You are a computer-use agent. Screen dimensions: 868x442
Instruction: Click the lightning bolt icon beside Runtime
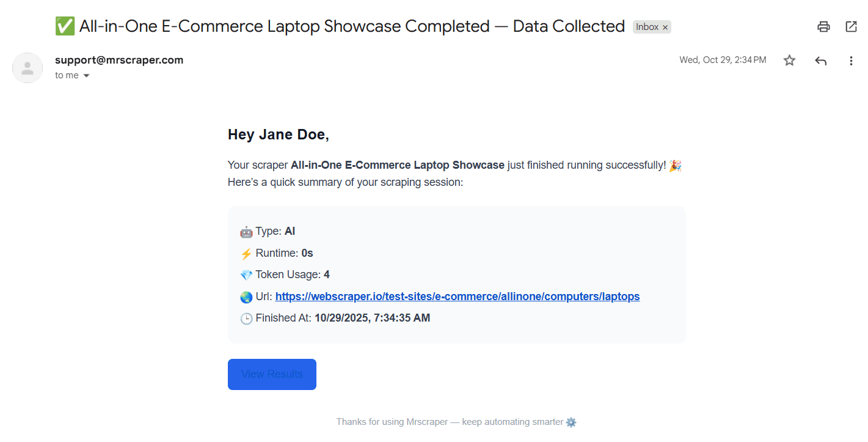[x=246, y=253]
